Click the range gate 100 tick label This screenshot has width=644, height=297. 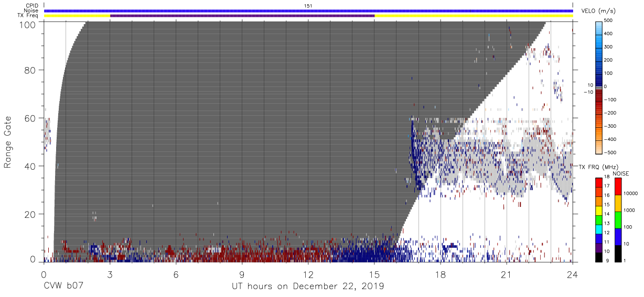[x=28, y=25]
